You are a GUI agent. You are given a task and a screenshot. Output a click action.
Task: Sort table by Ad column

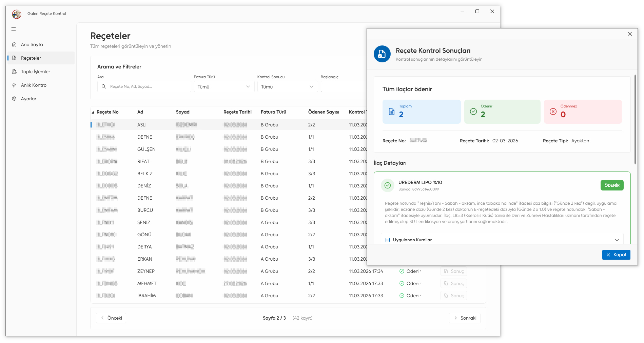point(140,112)
